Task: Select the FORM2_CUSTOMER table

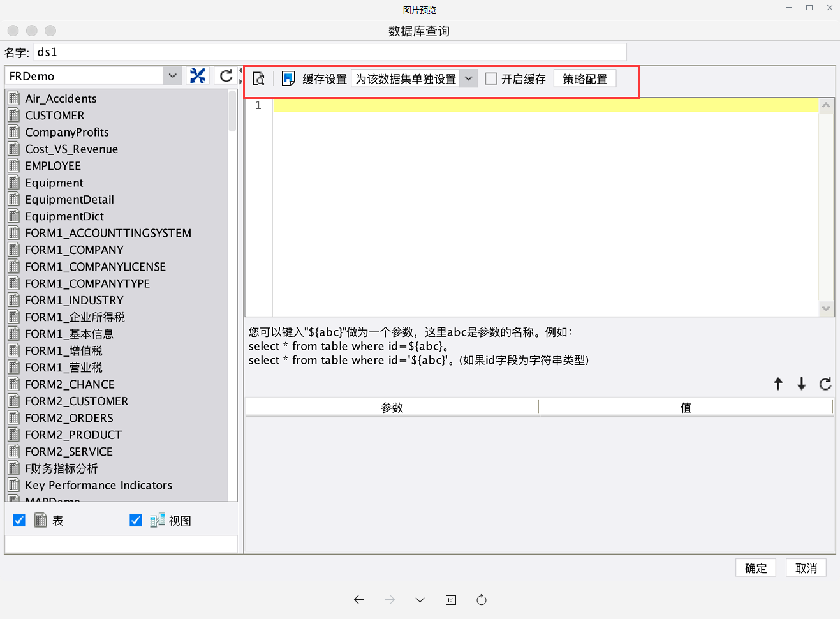Action: click(77, 401)
